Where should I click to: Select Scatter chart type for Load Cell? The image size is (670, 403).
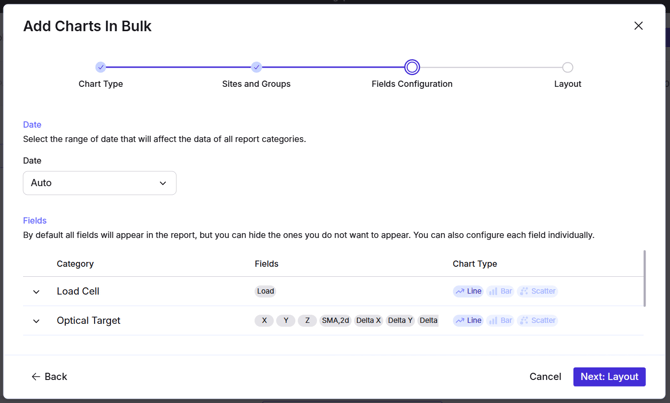pyautogui.click(x=538, y=291)
